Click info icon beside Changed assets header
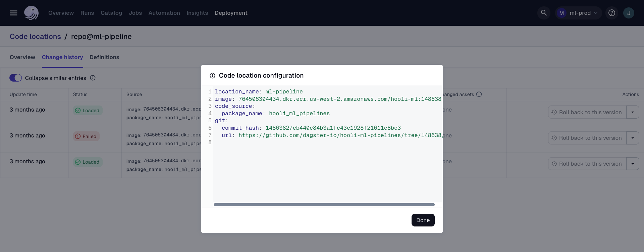The width and height of the screenshot is (644, 252). coord(479,94)
